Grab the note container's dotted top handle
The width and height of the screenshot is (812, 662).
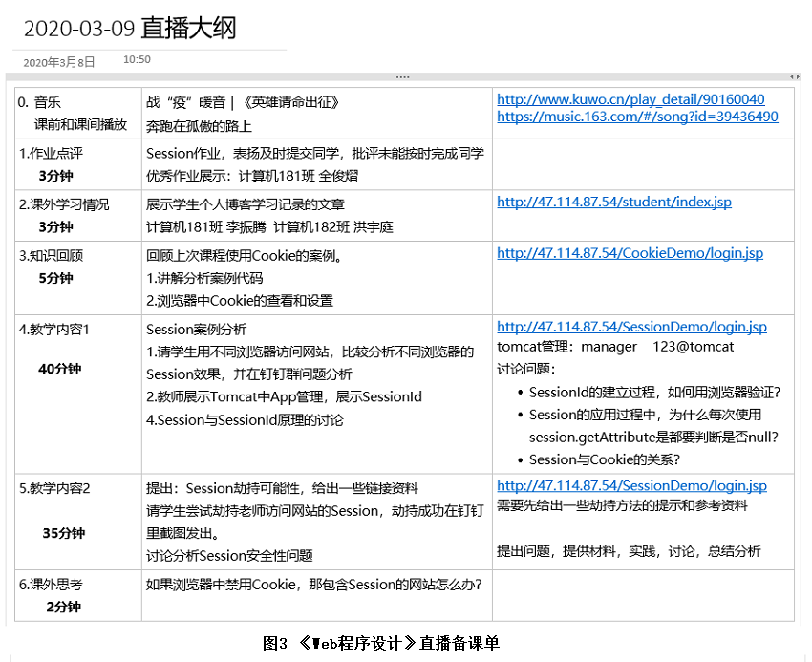[x=402, y=76]
